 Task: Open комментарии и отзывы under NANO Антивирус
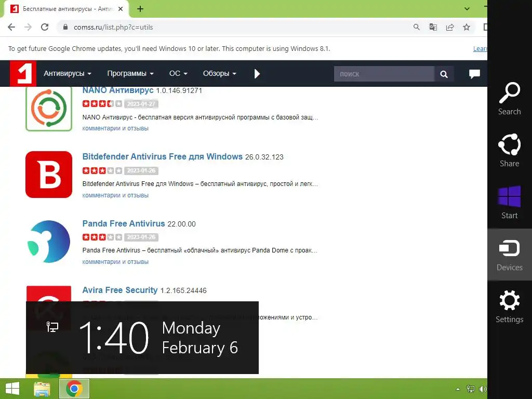click(115, 128)
